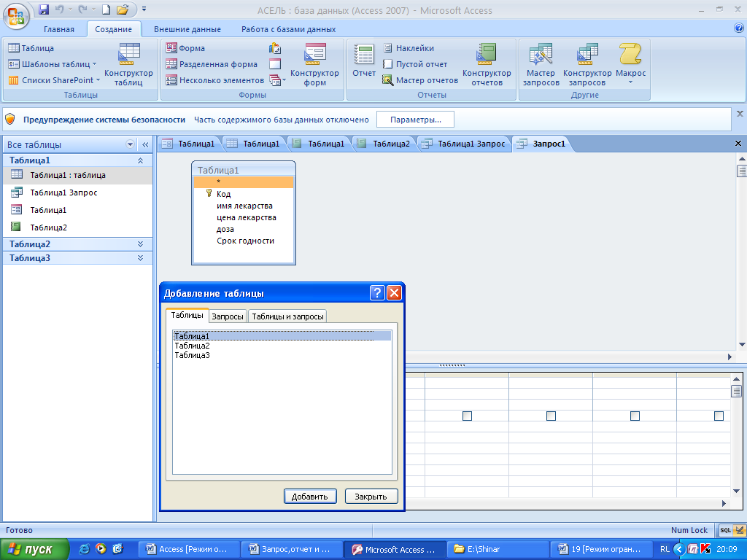747x560 pixels.
Task: Open a file via the quick folder icon
Action: [x=123, y=9]
